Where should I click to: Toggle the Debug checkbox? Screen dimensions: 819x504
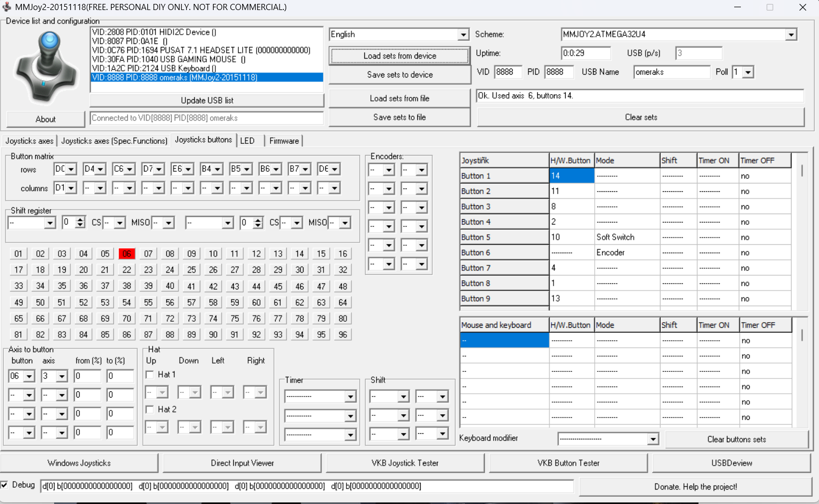(x=5, y=485)
